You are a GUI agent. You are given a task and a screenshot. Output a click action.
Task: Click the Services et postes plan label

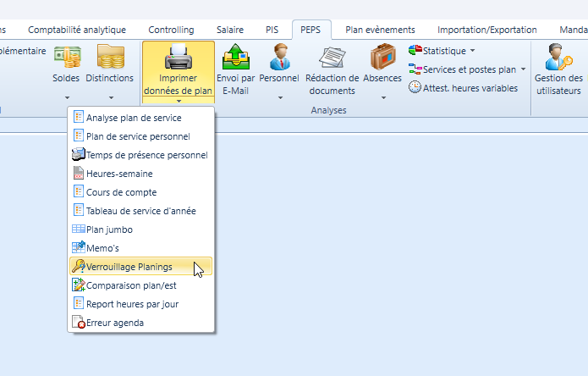tap(470, 69)
